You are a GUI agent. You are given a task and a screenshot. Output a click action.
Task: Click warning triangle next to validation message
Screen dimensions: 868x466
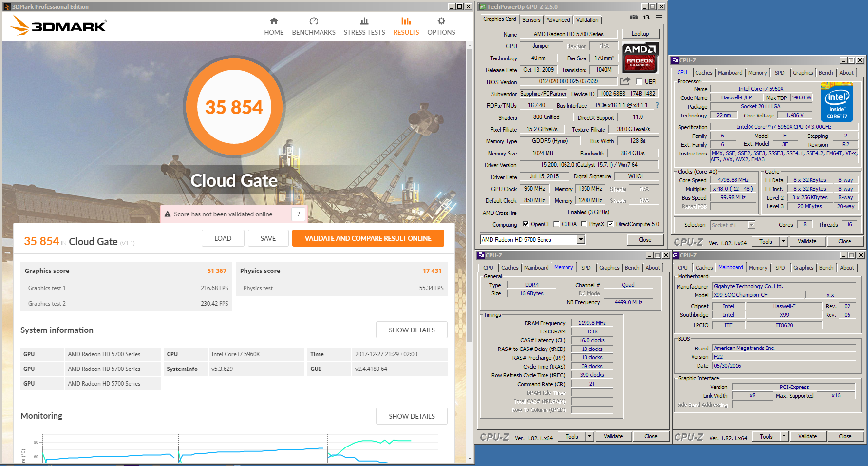tap(168, 214)
